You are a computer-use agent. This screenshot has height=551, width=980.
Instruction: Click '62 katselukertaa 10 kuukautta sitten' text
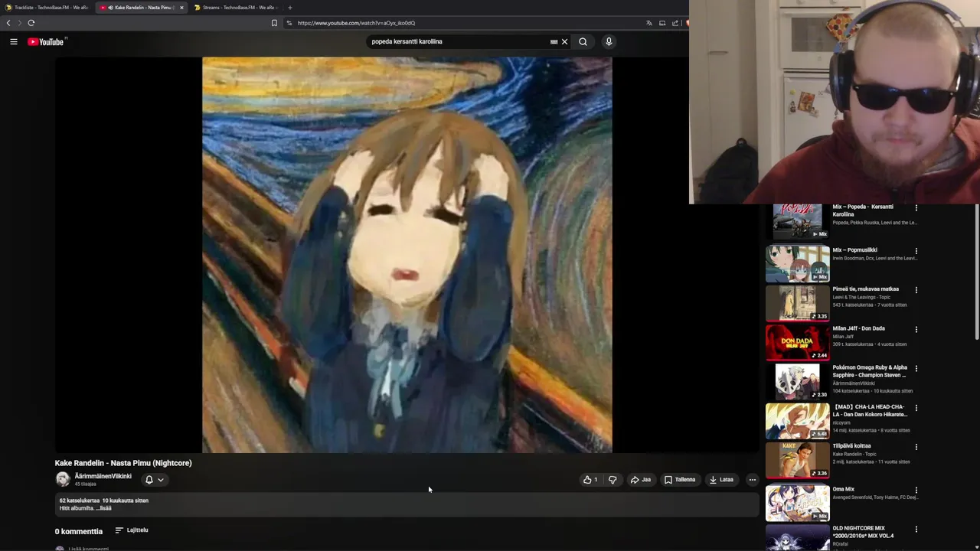(104, 500)
